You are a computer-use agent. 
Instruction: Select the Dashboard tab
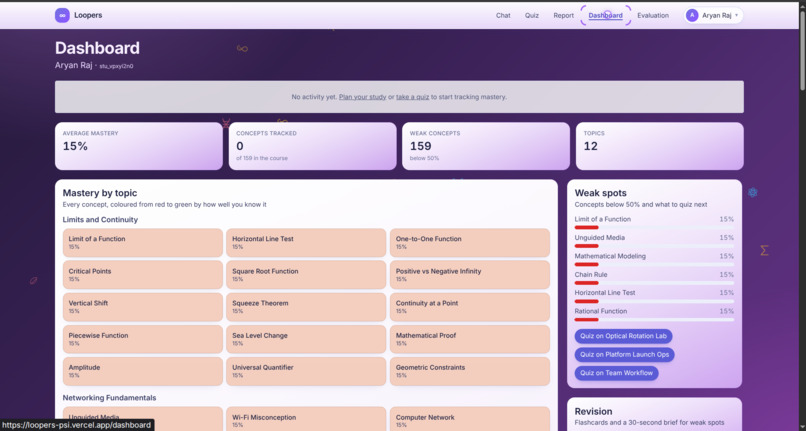(606, 15)
